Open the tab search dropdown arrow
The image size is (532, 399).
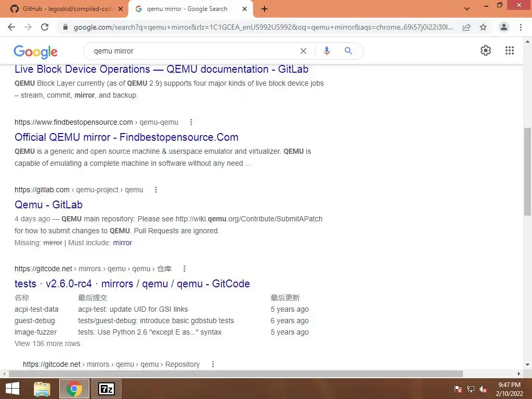point(467,9)
